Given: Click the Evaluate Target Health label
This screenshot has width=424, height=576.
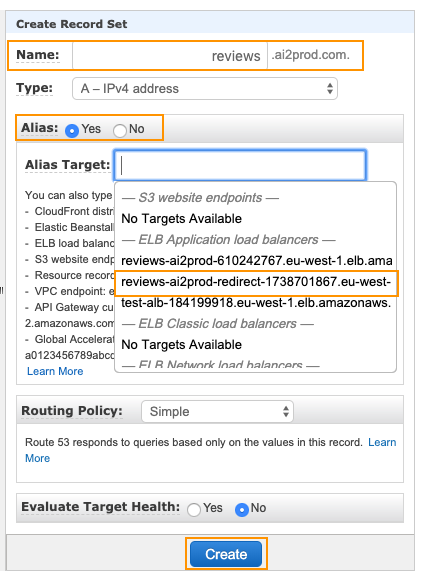Looking at the screenshot, I should 101,507.
